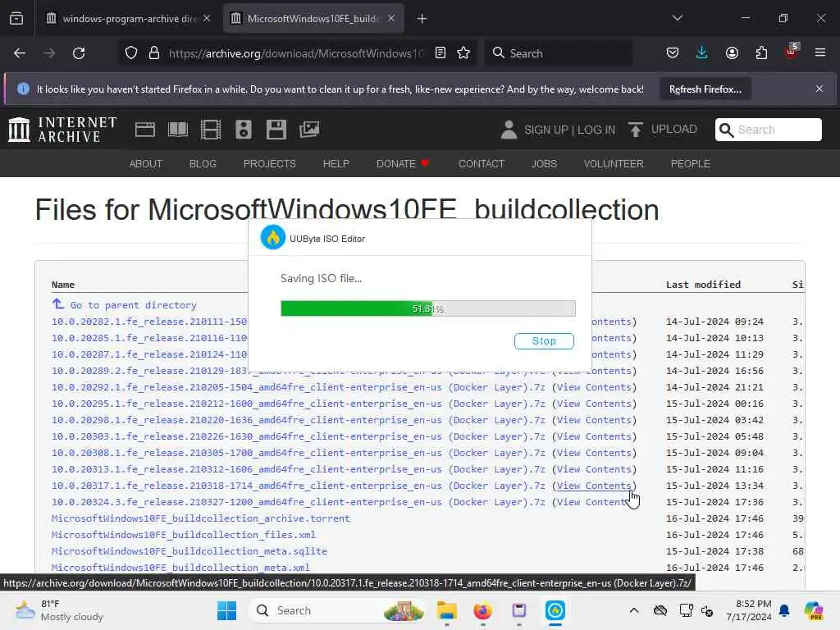This screenshot has width=840, height=630.
Task: Click the saving ISO progress bar
Action: pos(428,308)
